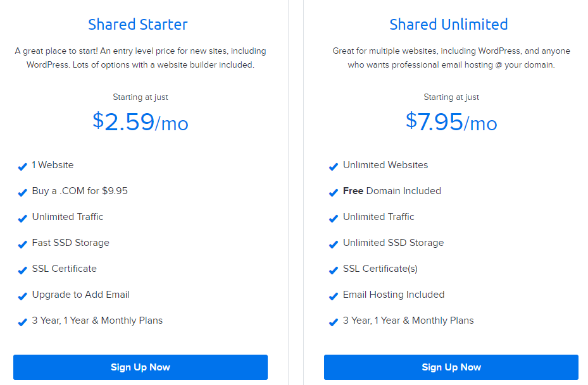The image size is (588, 385).
Task: Click Sign Up Now under Shared Starter
Action: [x=141, y=367]
